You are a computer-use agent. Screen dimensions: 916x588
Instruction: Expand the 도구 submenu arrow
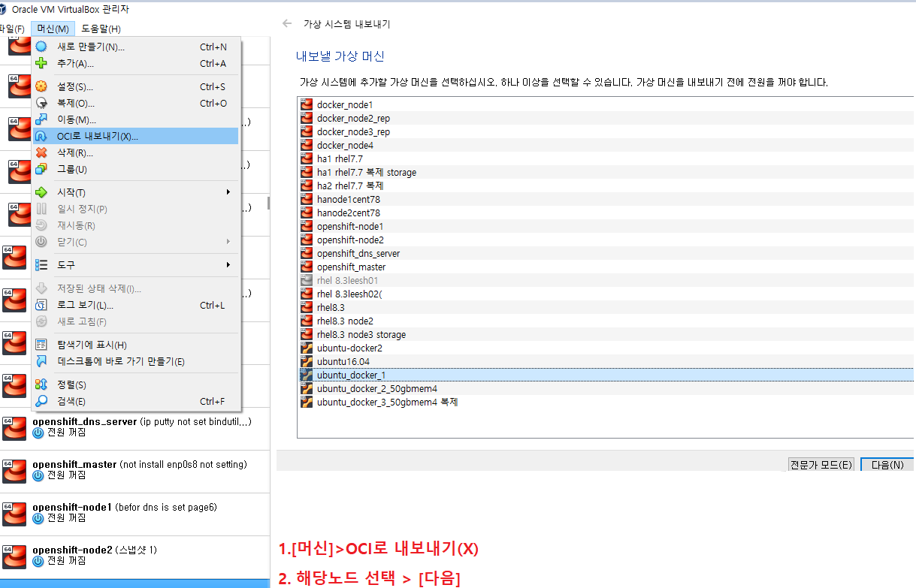[228, 265]
